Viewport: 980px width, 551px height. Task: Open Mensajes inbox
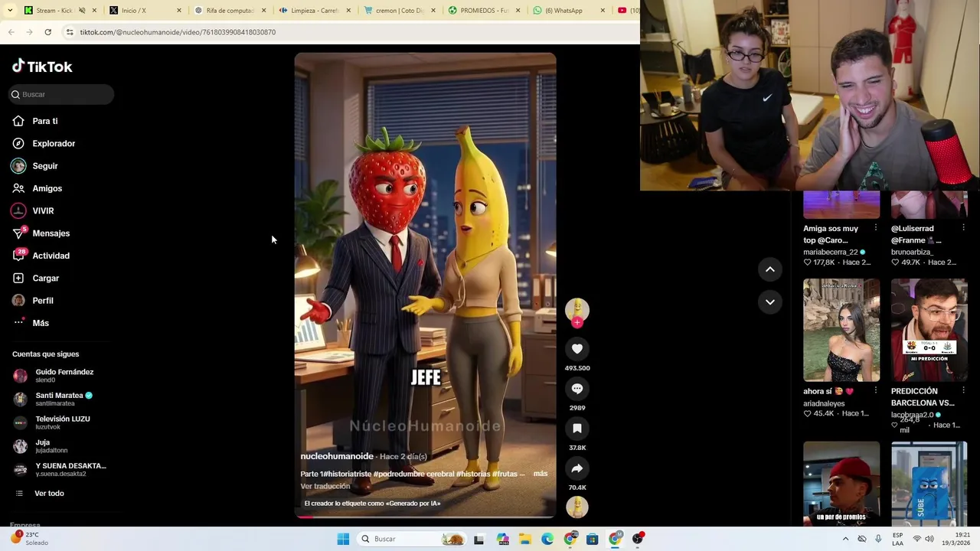[x=41, y=233]
